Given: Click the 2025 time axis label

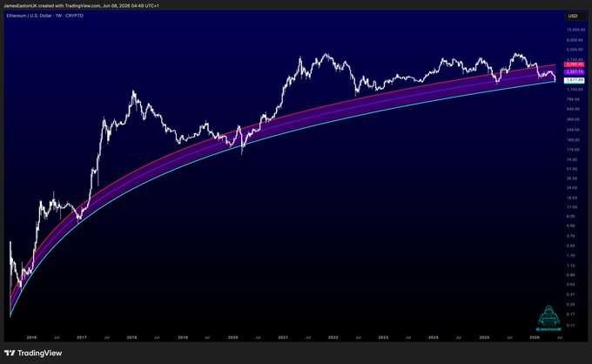Looking at the screenshot, I should (x=484, y=338).
